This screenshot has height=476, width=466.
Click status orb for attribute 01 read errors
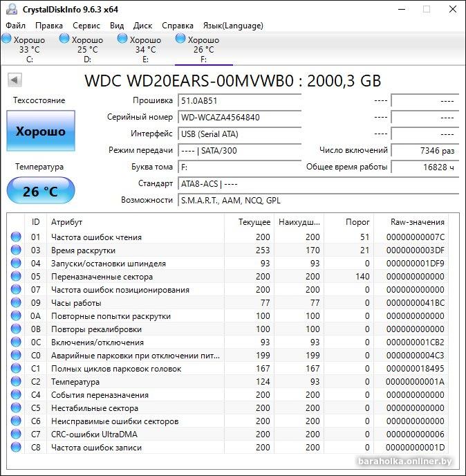click(x=16, y=237)
